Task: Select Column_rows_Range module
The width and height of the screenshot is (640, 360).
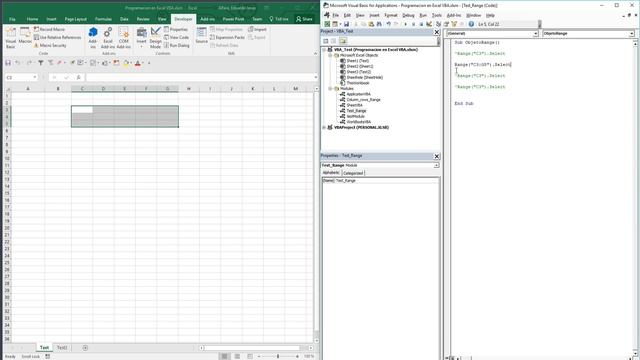Action: click(x=363, y=100)
